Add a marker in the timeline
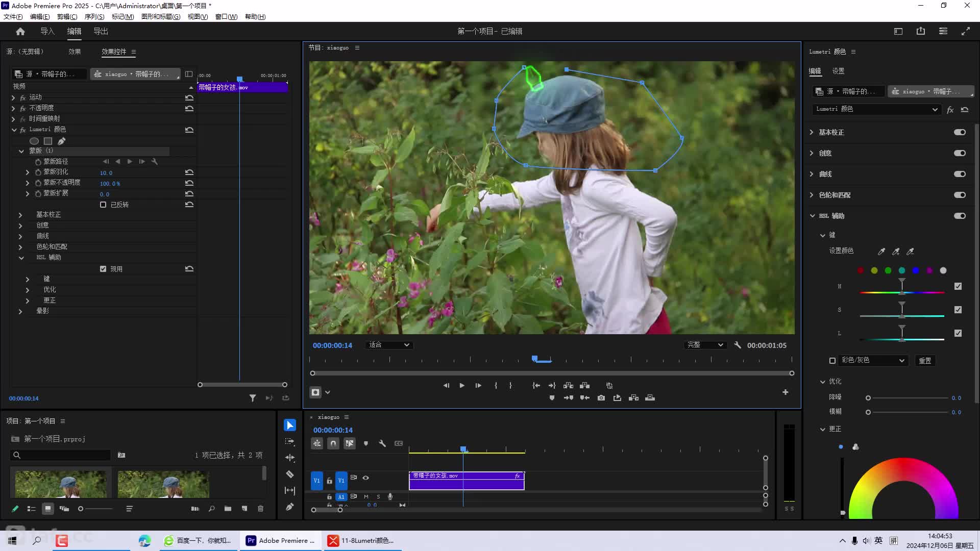The image size is (980, 551). (x=366, y=443)
